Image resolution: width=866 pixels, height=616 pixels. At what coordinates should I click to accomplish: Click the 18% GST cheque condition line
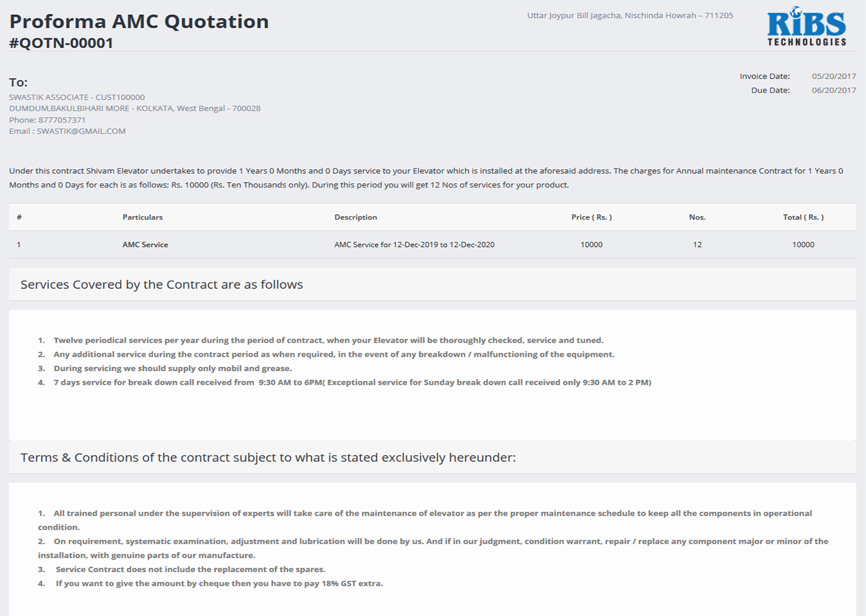click(x=219, y=584)
